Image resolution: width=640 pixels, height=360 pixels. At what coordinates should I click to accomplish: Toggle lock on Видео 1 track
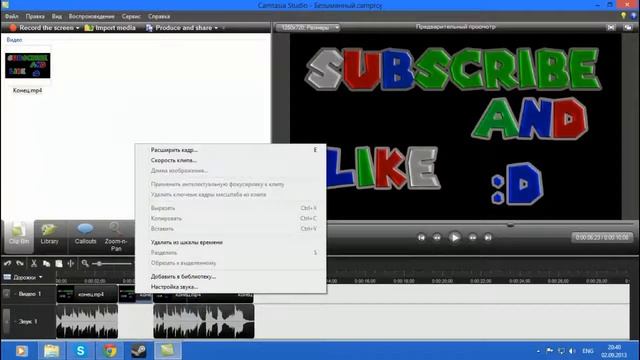tap(6, 294)
